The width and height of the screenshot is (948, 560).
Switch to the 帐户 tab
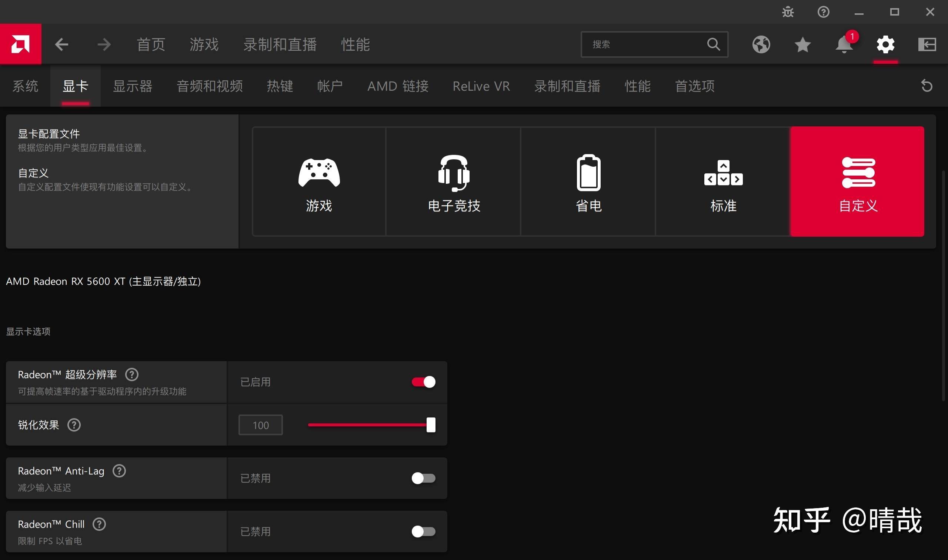(330, 86)
